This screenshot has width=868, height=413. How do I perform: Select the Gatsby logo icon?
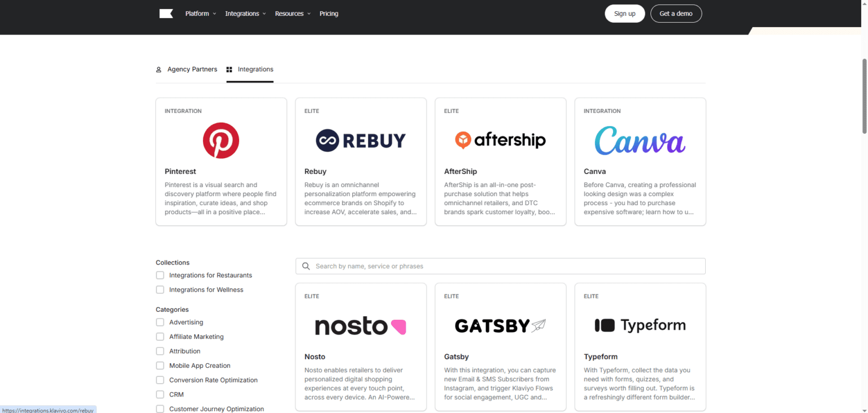[x=500, y=325]
